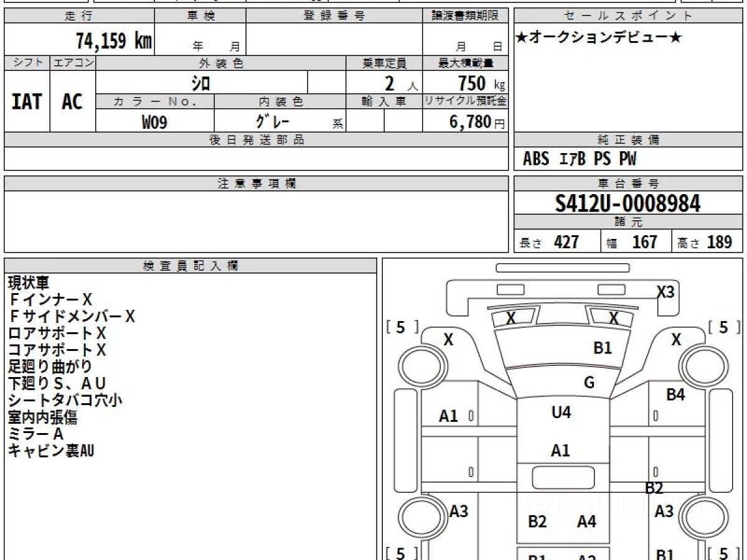Select the note Fサイドメンバー X
The image size is (747, 560).
71,317
